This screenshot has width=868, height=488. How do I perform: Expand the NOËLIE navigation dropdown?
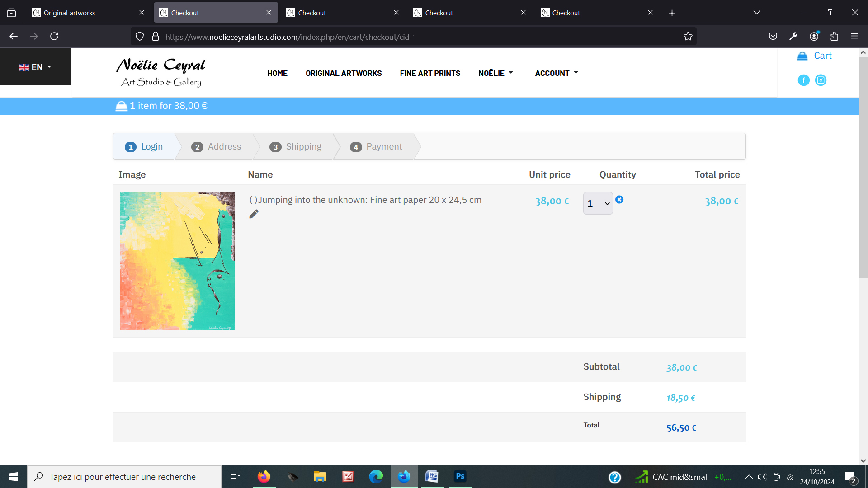[x=495, y=73]
